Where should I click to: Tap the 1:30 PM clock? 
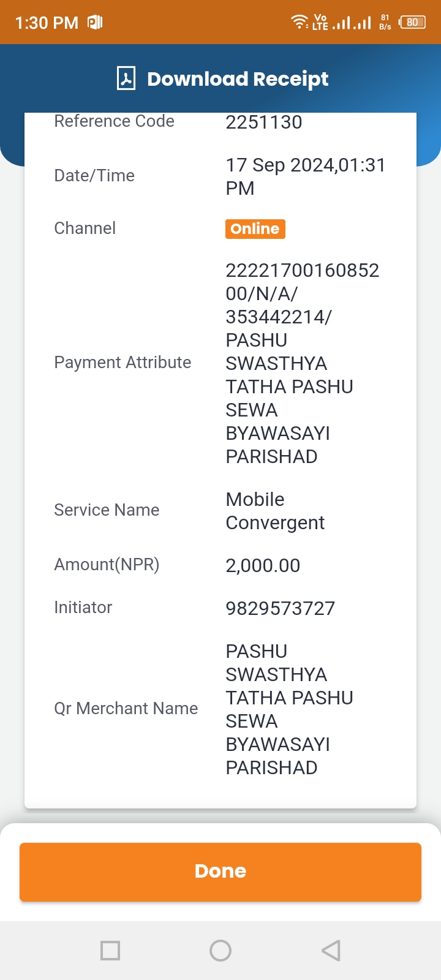tap(47, 23)
